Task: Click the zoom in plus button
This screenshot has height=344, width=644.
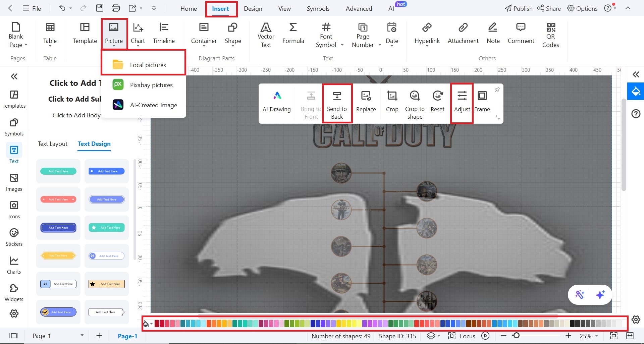Action: coord(568,336)
